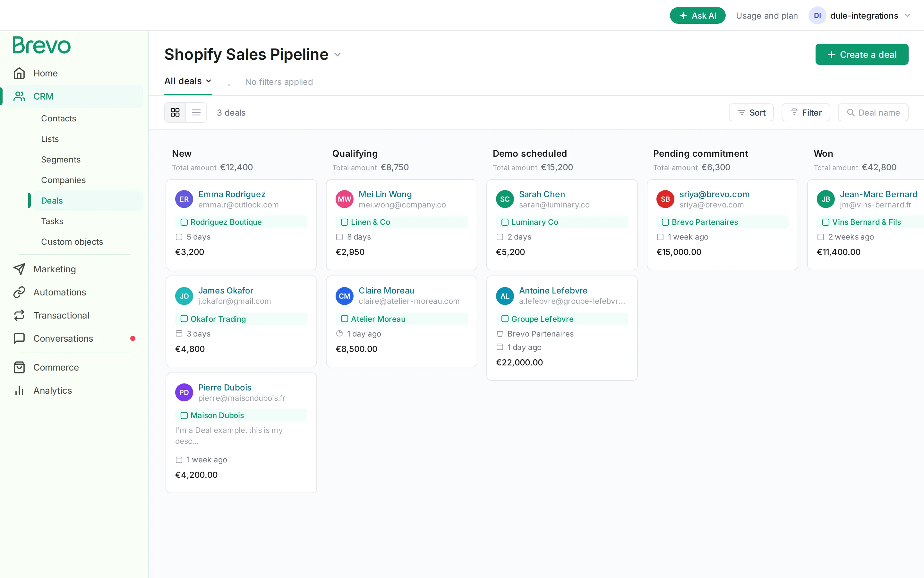924x578 pixels.
Task: Open Emma Rodriguez contact link
Action: pos(232,194)
